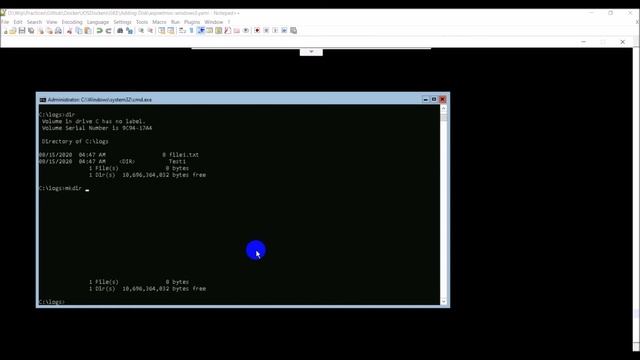Open the Settings menu
This screenshot has width=640, height=360.
point(122,22)
